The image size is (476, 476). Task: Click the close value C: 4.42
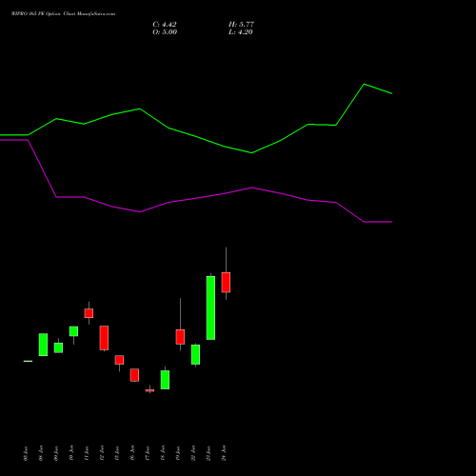coord(165,25)
